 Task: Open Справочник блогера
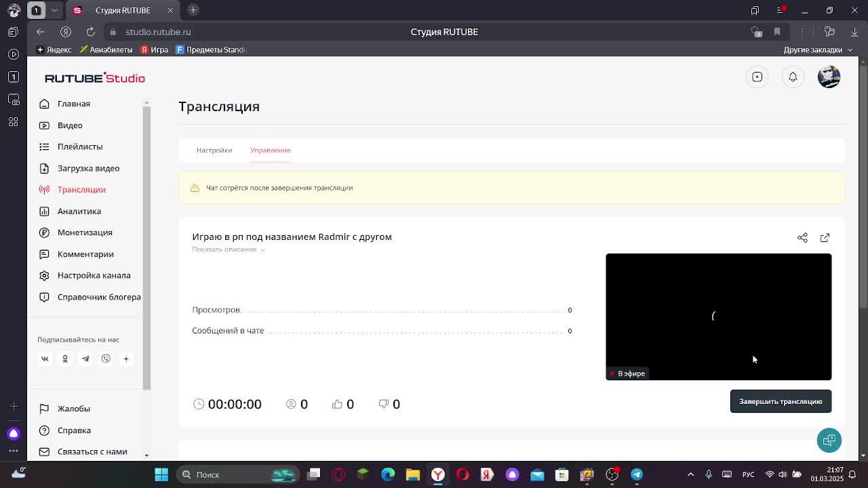click(x=99, y=297)
